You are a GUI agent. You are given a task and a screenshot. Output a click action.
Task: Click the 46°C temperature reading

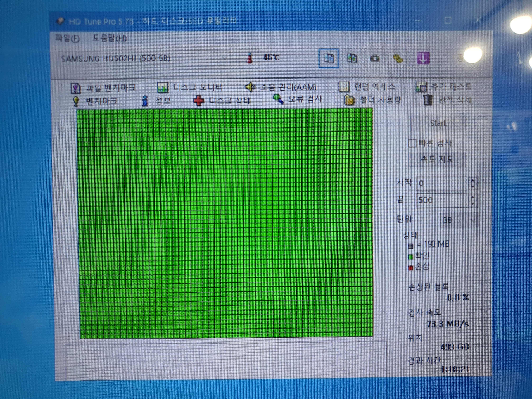coord(271,57)
